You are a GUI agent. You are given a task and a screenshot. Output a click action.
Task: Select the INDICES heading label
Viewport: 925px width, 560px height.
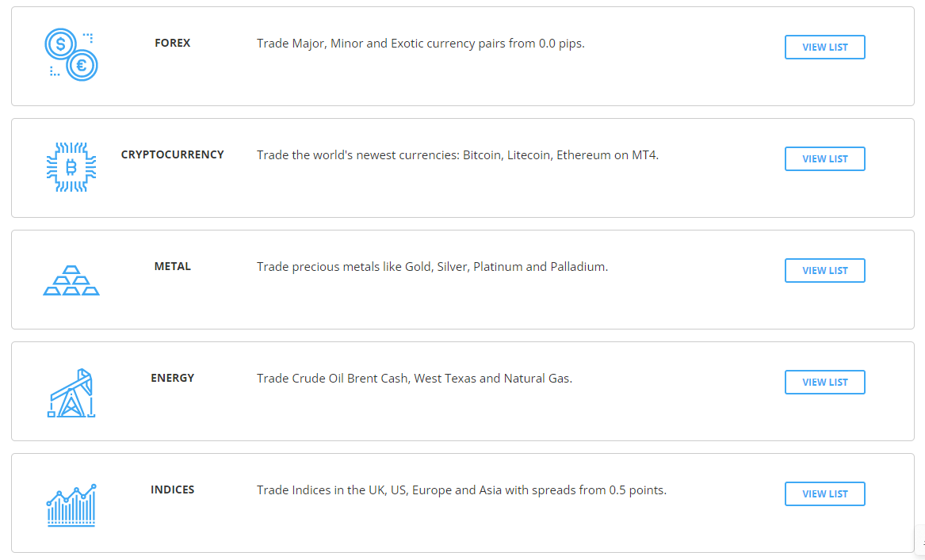[x=173, y=490]
